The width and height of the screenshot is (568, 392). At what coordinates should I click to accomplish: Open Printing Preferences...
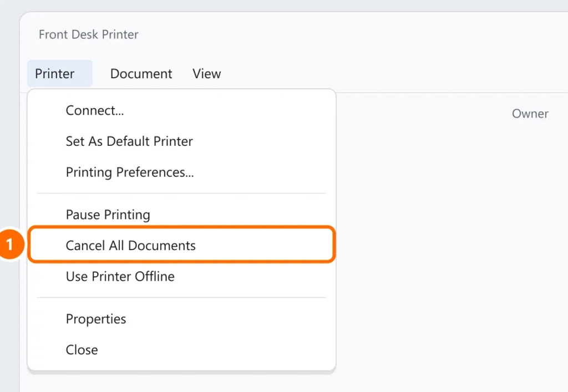[181, 172]
